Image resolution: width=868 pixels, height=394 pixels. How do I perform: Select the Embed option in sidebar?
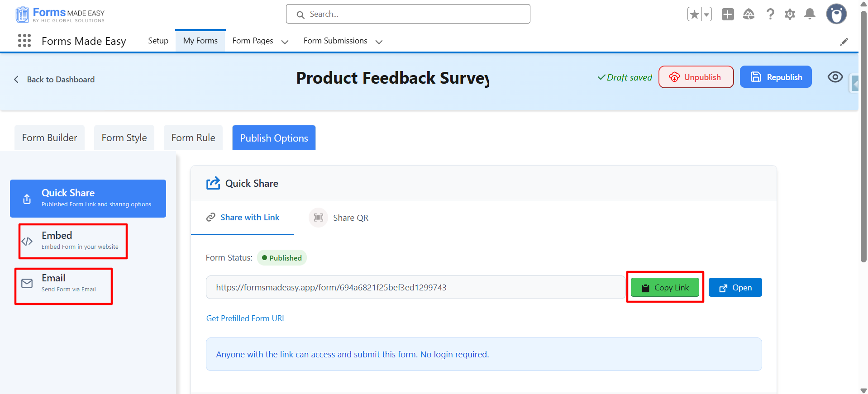pos(73,241)
